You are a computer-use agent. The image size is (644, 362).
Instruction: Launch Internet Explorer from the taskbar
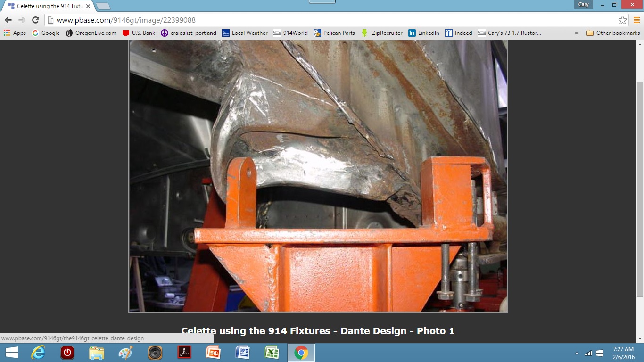pyautogui.click(x=38, y=353)
